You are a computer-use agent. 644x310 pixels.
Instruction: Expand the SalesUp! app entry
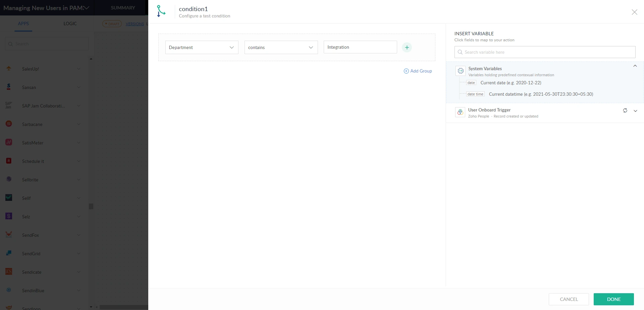coord(78,69)
